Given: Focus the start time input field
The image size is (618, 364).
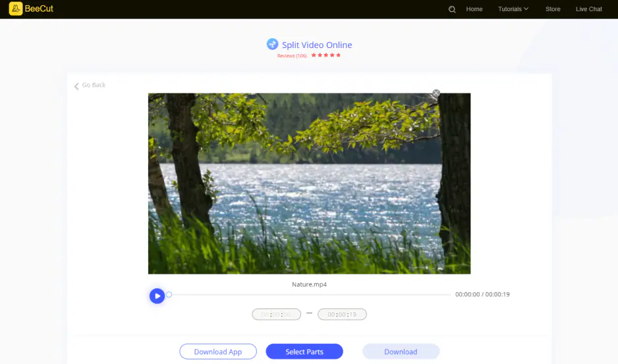Looking at the screenshot, I should [276, 315].
